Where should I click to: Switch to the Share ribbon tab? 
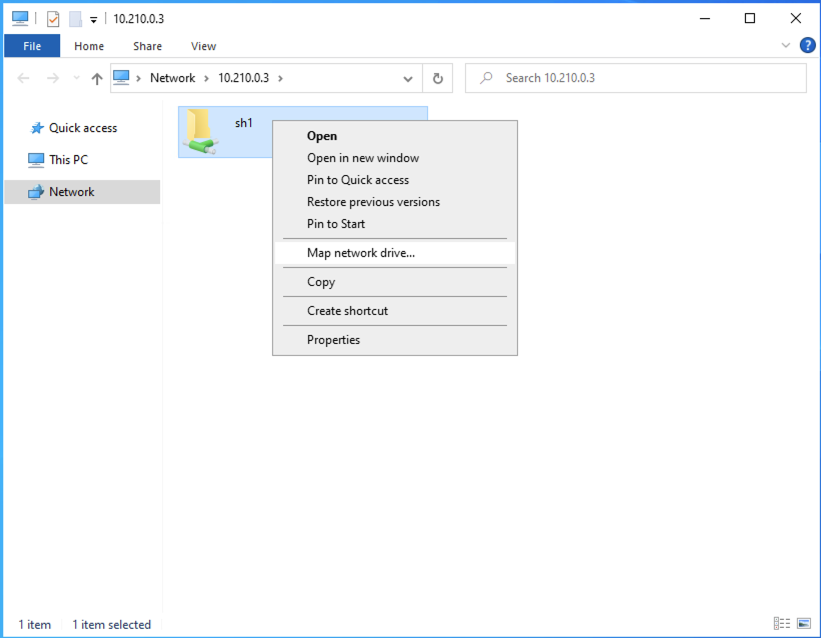pos(147,46)
